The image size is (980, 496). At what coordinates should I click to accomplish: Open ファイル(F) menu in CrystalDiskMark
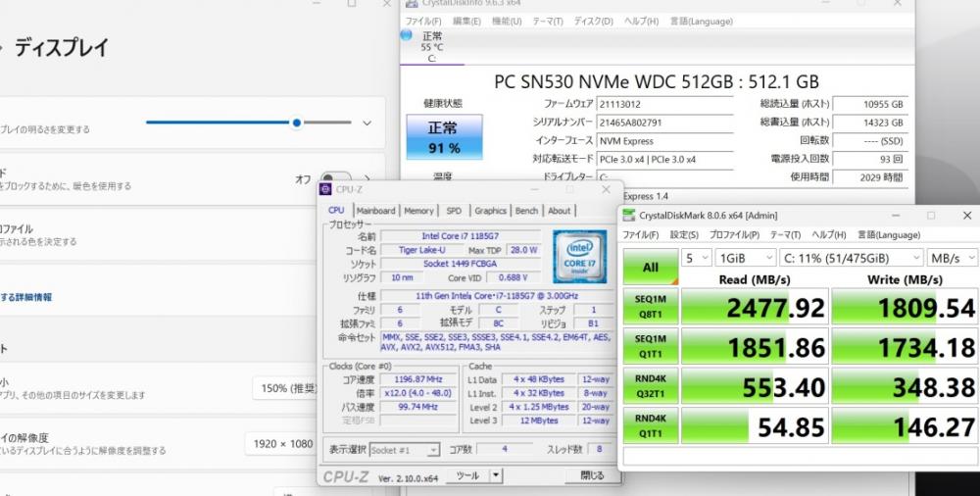(640, 235)
